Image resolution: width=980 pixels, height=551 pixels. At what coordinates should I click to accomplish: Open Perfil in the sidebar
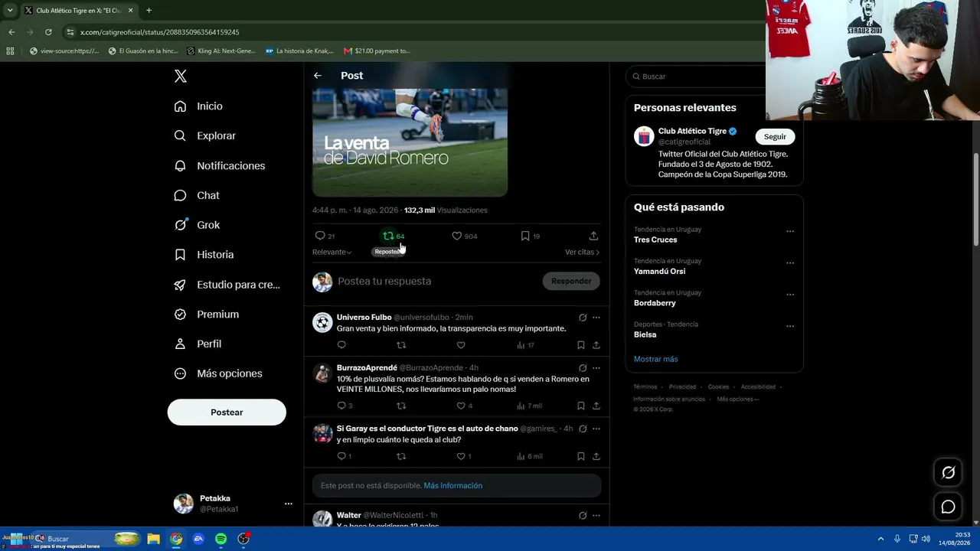click(x=198, y=344)
